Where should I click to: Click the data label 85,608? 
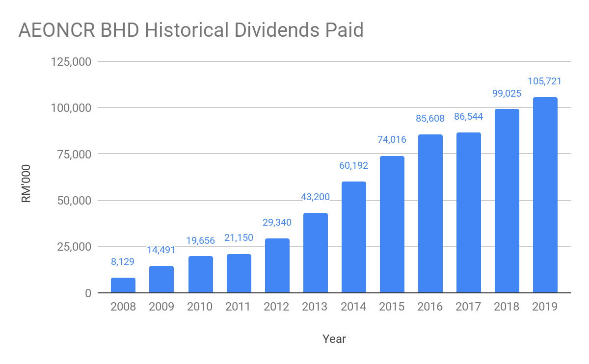pyautogui.click(x=430, y=118)
